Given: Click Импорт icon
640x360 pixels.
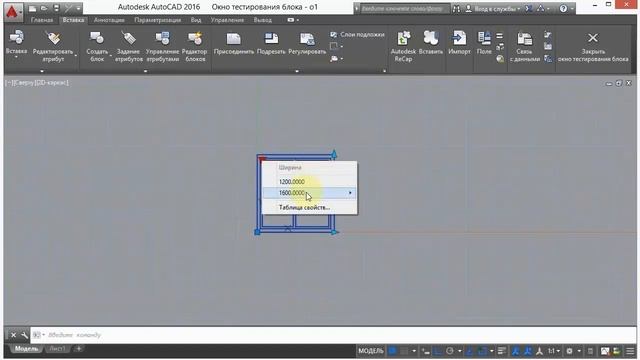Looking at the screenshot, I should 459,38.
